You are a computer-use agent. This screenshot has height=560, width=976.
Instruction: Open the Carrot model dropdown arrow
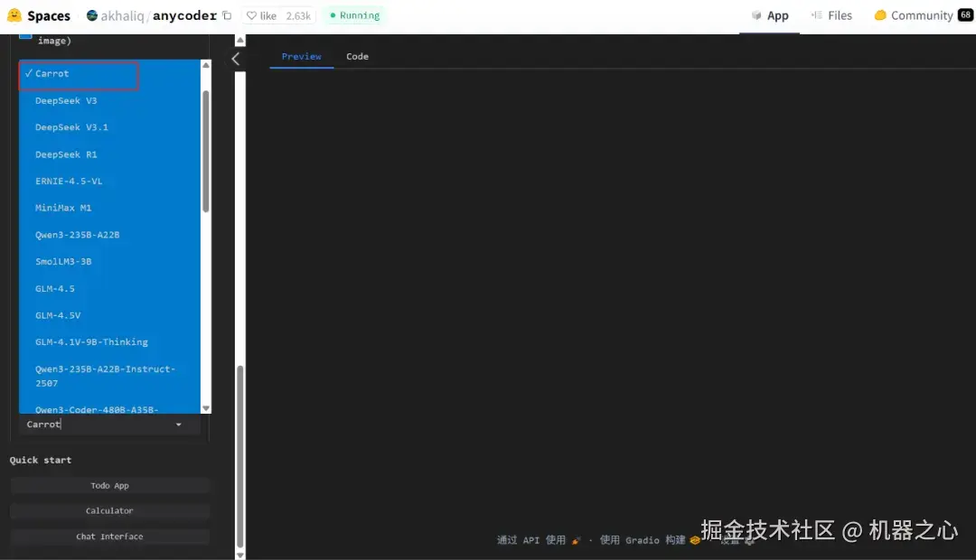tap(178, 424)
